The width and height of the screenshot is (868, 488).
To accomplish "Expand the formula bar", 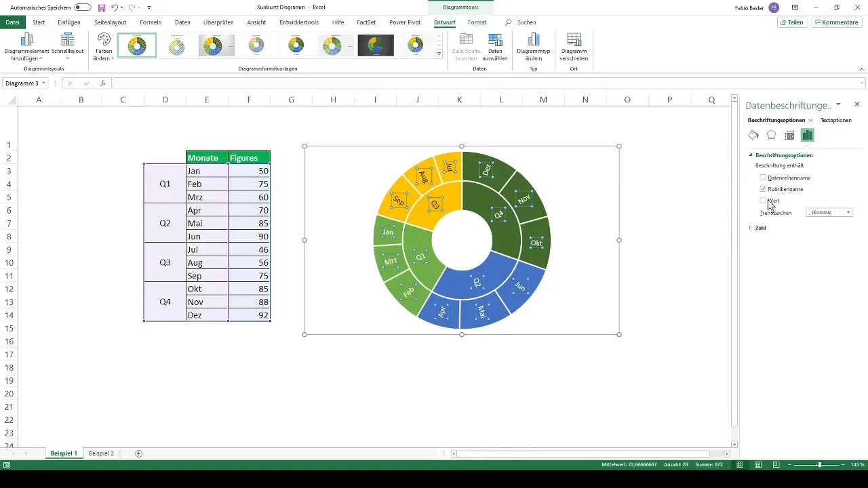I will click(862, 83).
